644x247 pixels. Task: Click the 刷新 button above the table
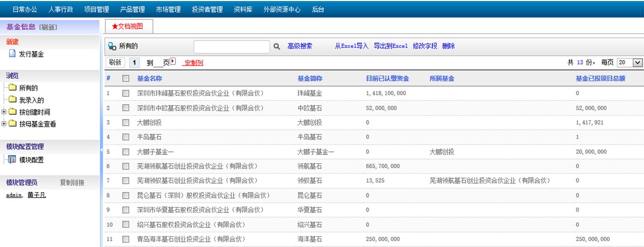[x=115, y=62]
